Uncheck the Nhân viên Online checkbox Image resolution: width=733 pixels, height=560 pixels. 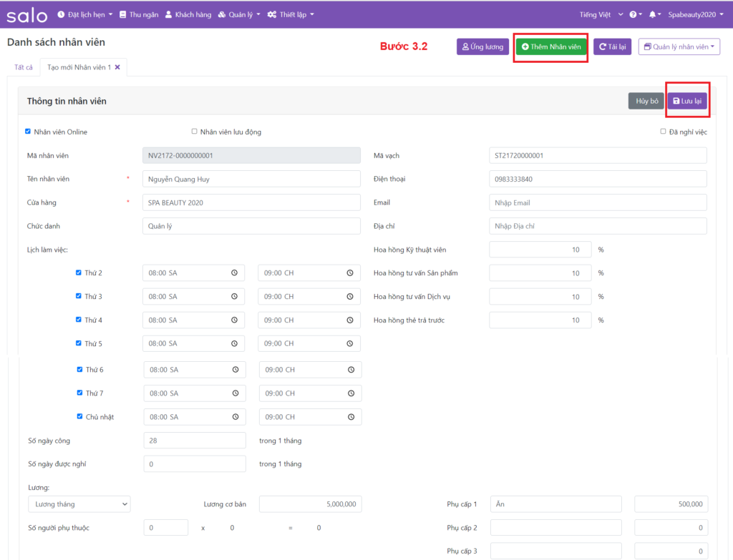coord(28,132)
